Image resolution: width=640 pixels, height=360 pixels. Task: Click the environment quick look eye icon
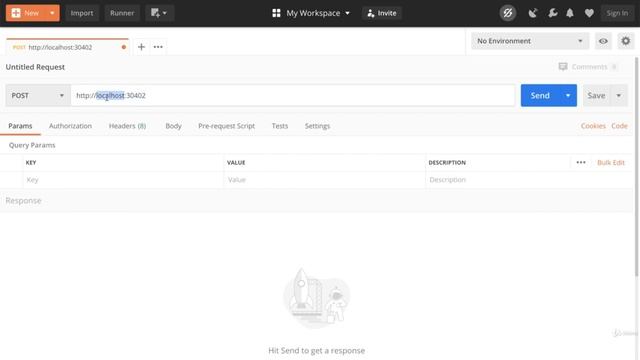tap(603, 41)
